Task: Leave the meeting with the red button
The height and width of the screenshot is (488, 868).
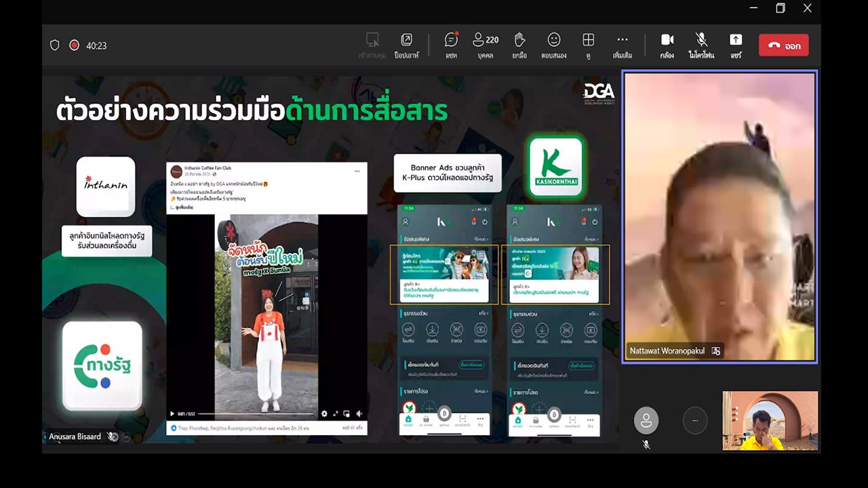Action: click(784, 45)
